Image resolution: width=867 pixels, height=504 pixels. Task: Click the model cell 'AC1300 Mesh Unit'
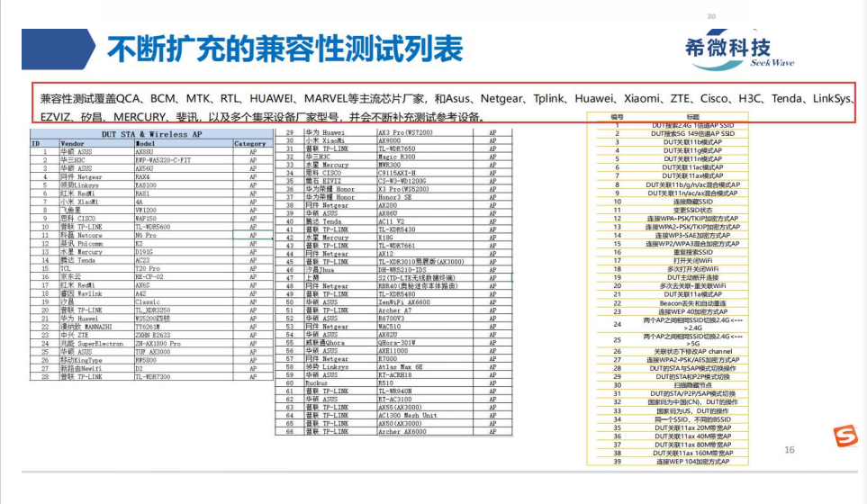pyautogui.click(x=408, y=415)
